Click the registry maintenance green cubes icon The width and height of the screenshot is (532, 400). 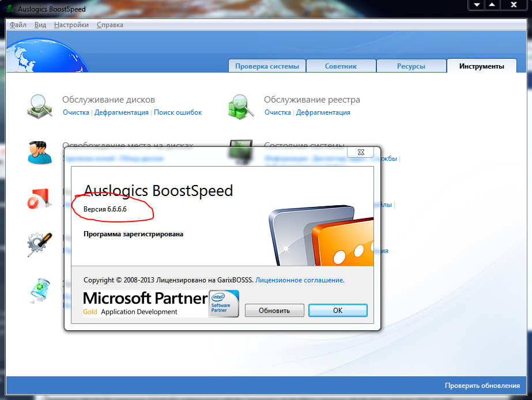point(240,107)
